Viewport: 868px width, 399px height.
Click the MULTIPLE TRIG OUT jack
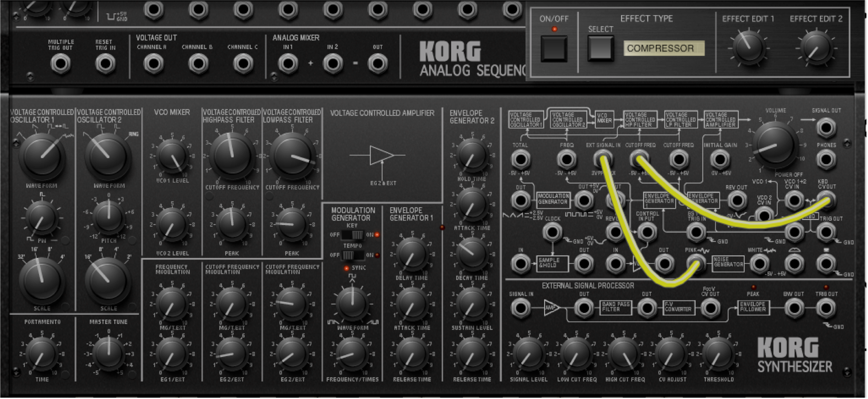pos(61,64)
